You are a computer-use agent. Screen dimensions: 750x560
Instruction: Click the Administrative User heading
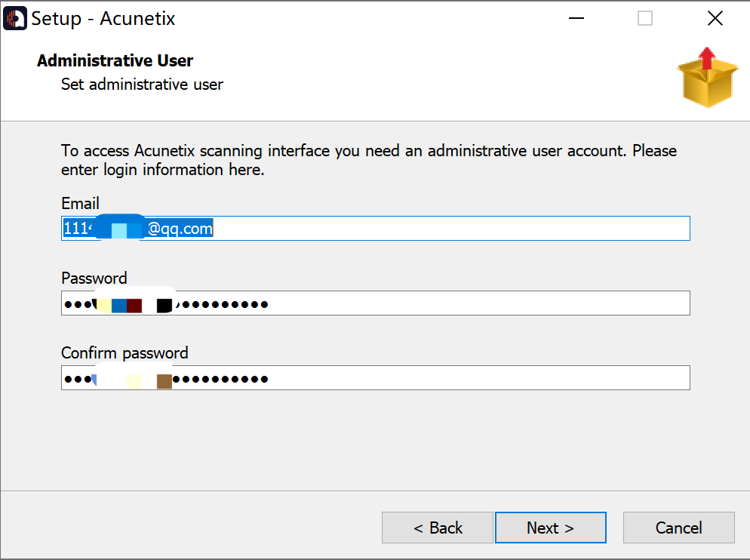115,60
